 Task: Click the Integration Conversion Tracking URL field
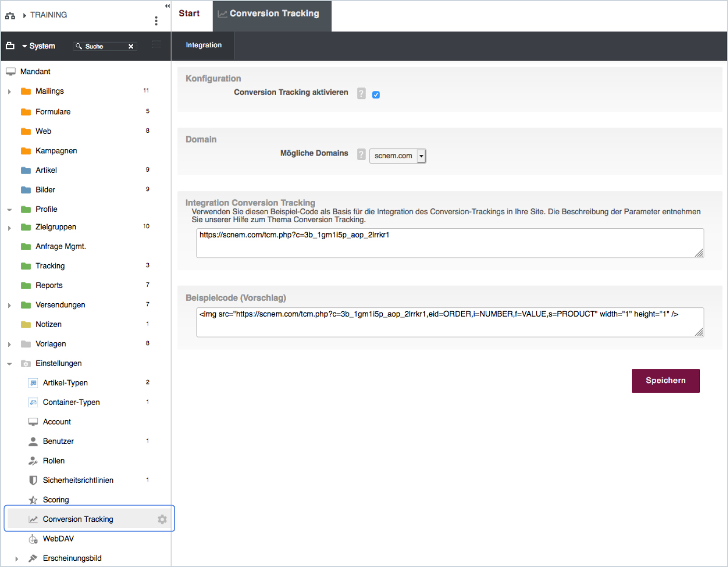pyautogui.click(x=449, y=243)
